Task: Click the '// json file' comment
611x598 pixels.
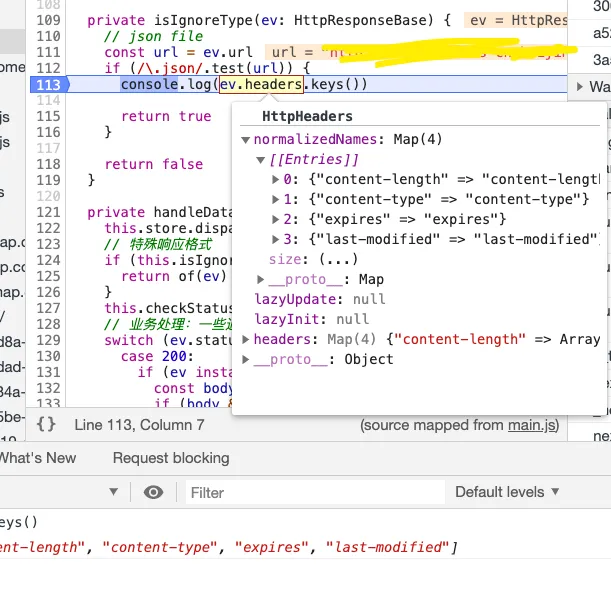Action: (154, 36)
